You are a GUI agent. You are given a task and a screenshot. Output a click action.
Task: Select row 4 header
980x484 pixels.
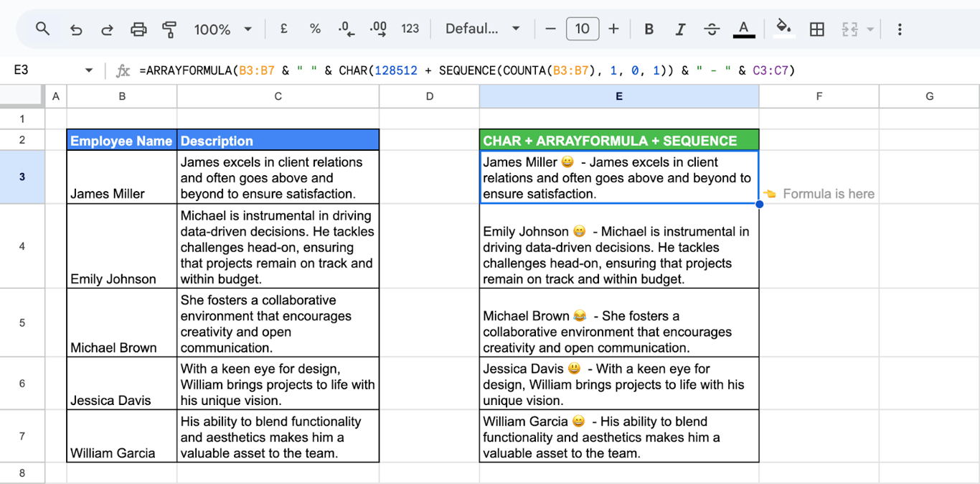pos(22,246)
